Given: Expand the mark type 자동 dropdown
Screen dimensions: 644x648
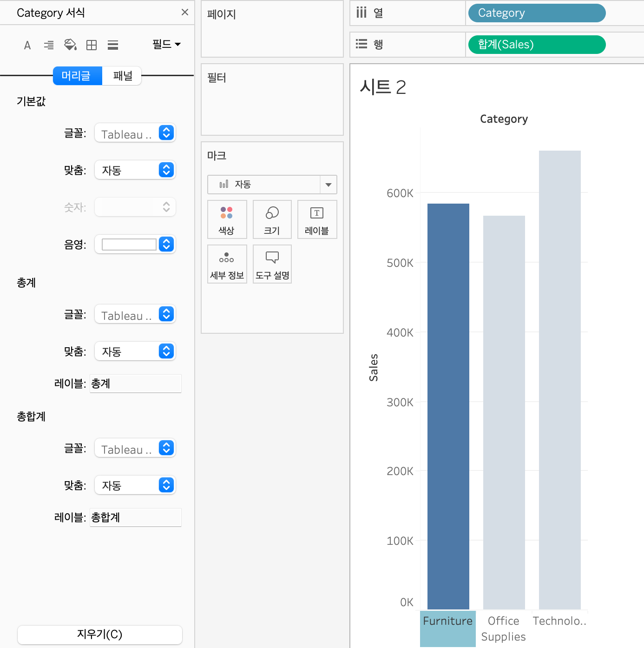Looking at the screenshot, I should pos(272,185).
